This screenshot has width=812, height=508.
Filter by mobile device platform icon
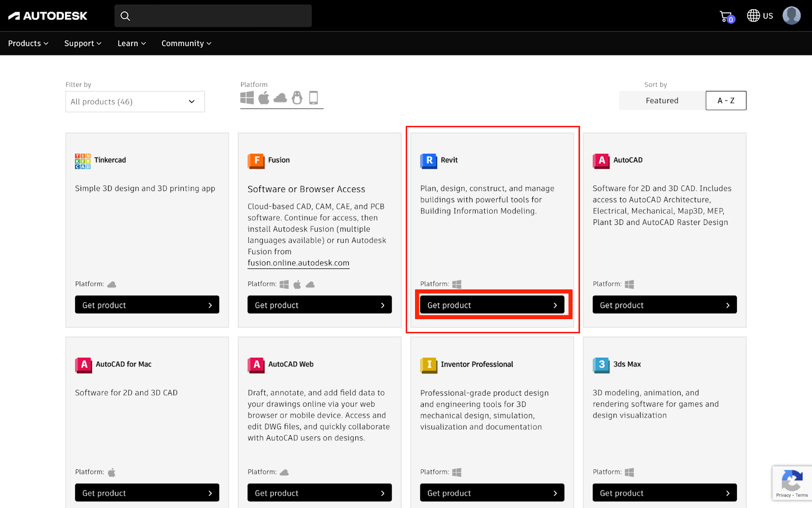[314, 98]
